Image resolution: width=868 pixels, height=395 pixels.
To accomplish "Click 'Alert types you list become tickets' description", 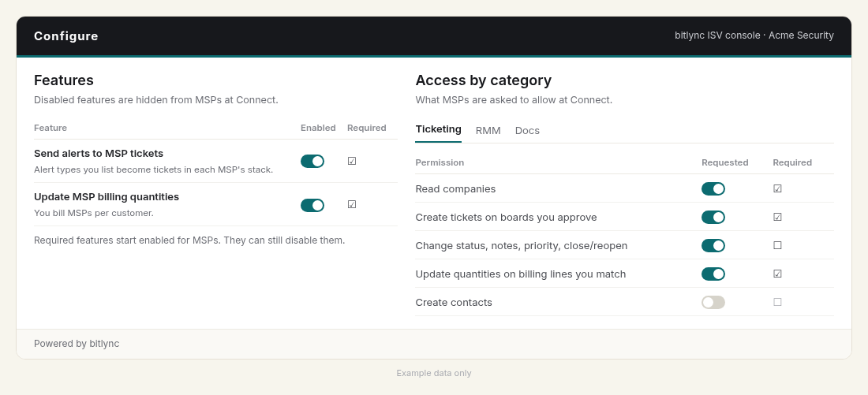I will tap(153, 170).
